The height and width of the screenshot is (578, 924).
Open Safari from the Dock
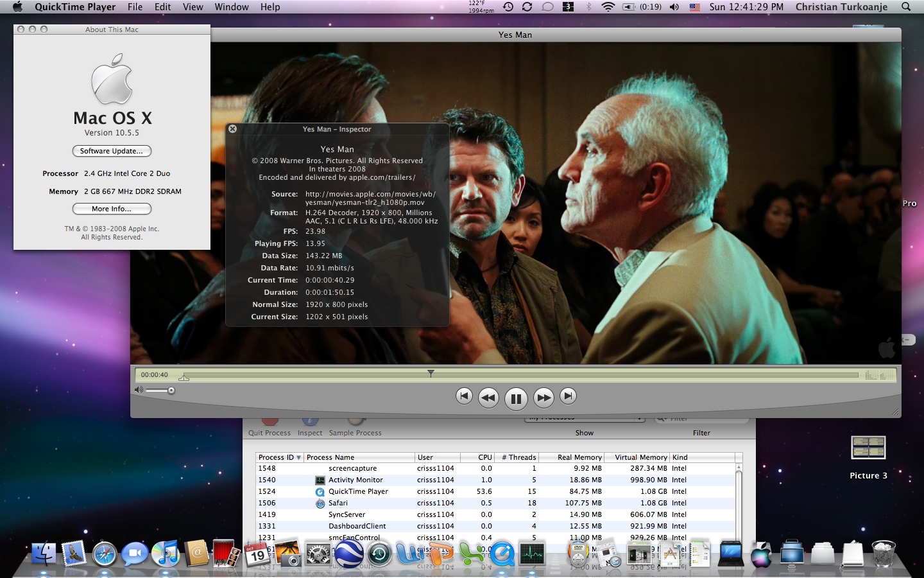[x=105, y=553]
